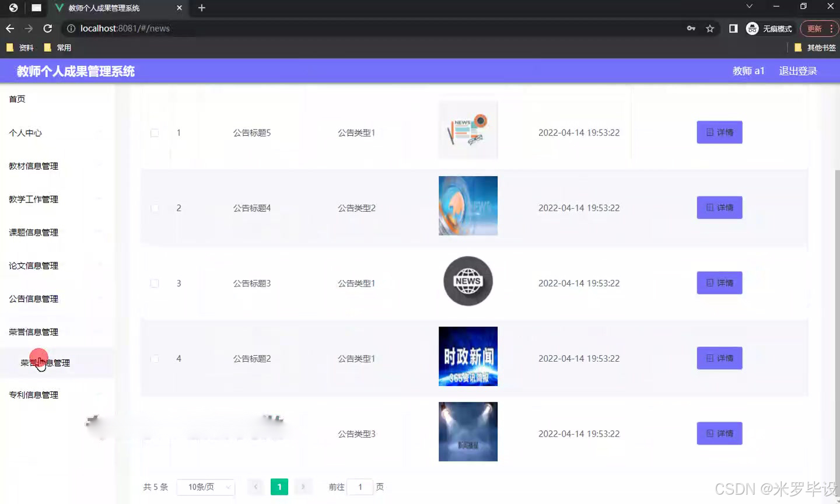
Task: Click the 前往 page number input field
Action: point(360,487)
